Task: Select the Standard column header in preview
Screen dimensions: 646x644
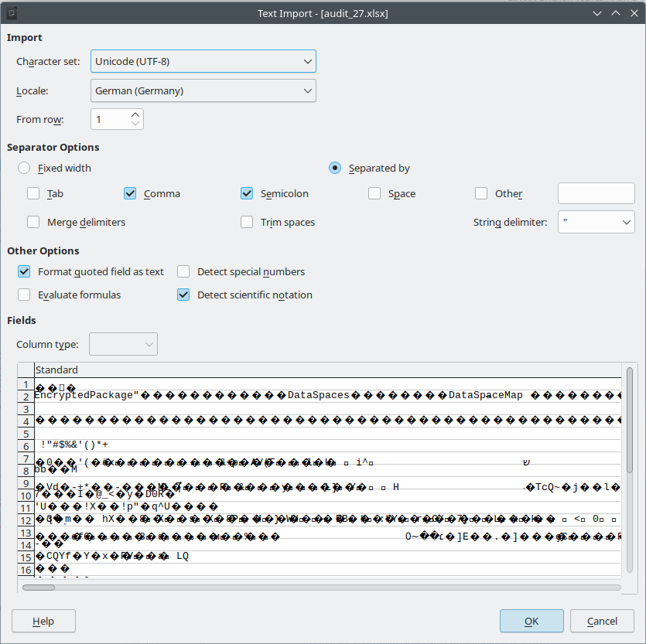Action: 328,370
